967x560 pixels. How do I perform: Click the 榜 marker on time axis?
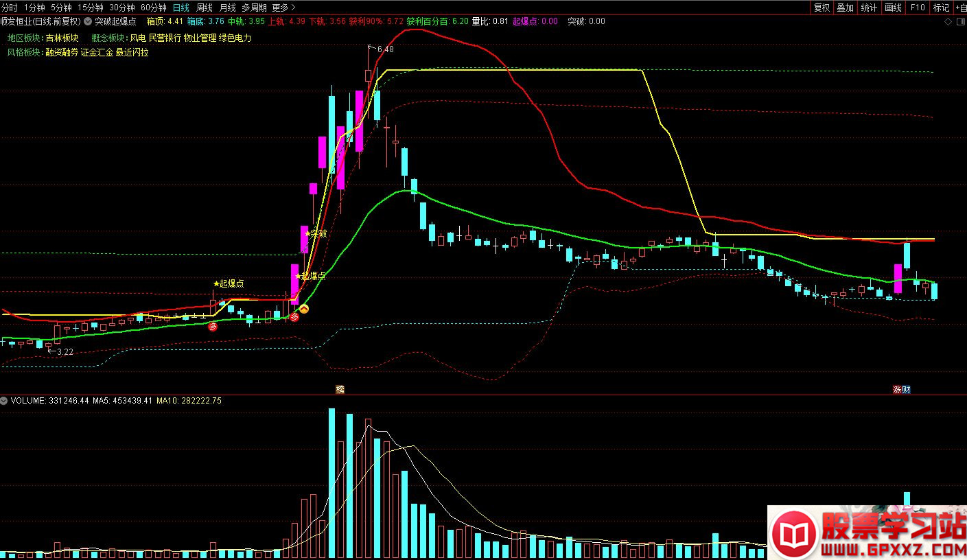point(340,389)
